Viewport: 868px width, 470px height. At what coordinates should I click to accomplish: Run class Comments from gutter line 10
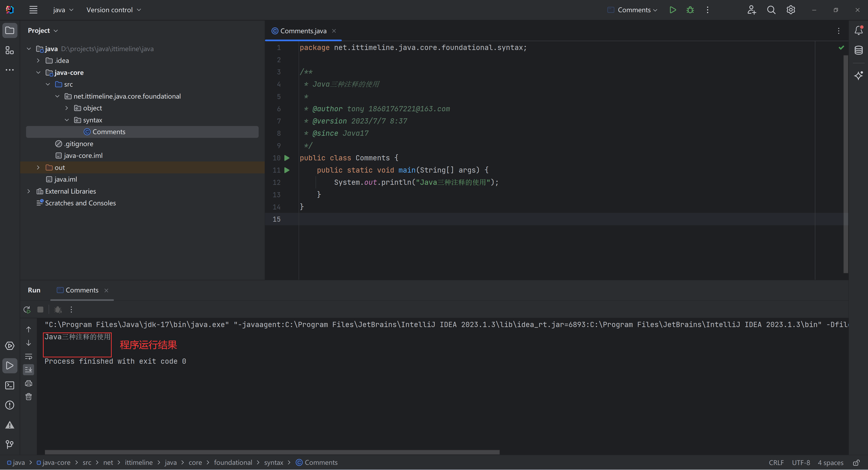[x=287, y=158]
